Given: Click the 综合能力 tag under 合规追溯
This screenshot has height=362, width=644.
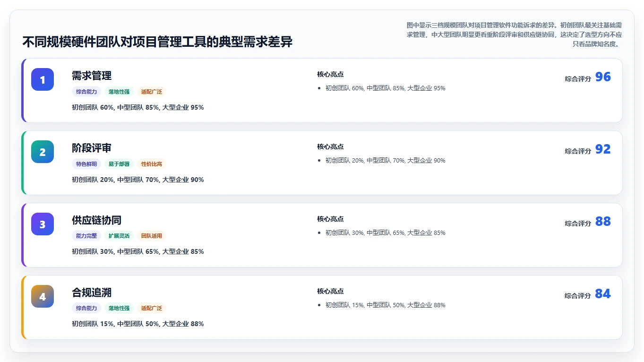Looking at the screenshot, I should [86, 308].
